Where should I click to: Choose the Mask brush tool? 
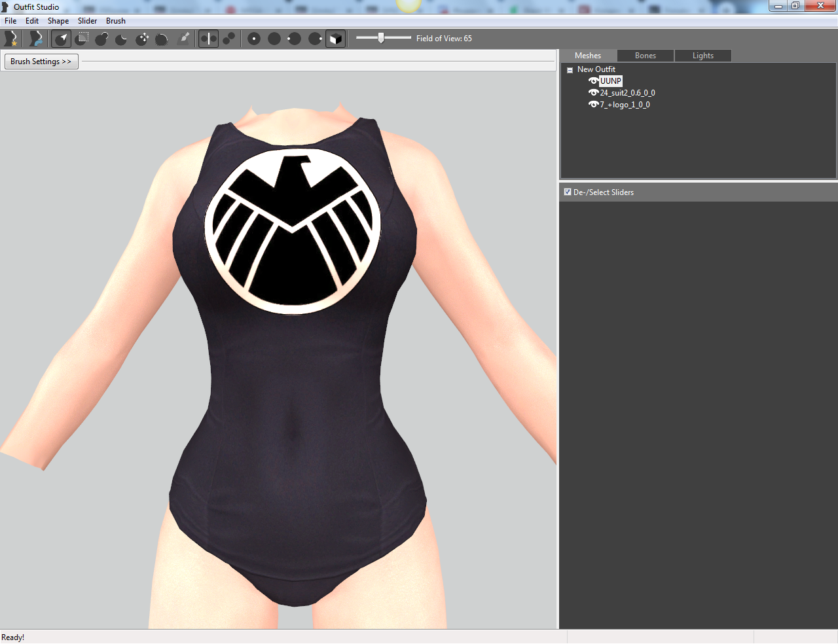tap(82, 39)
